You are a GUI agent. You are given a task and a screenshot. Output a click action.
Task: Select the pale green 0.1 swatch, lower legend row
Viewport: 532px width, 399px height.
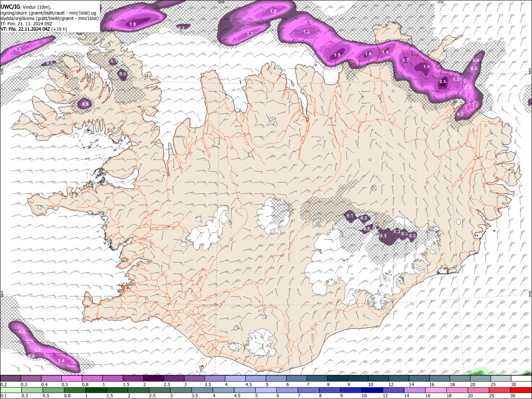coord(11,390)
